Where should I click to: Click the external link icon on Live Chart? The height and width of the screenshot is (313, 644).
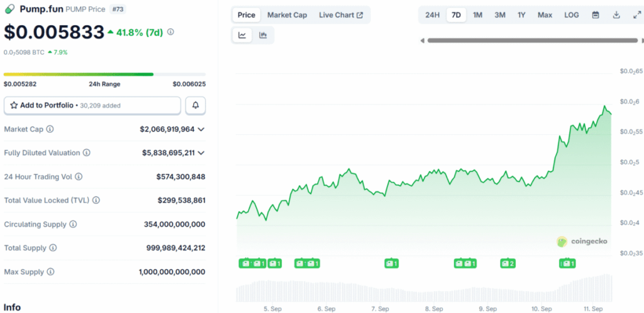[x=360, y=15]
